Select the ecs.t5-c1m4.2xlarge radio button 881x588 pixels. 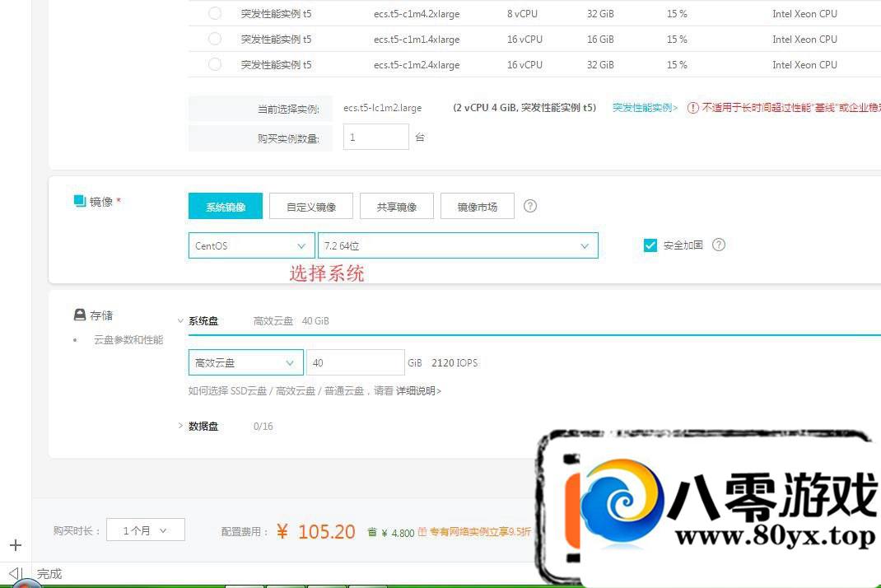215,13
